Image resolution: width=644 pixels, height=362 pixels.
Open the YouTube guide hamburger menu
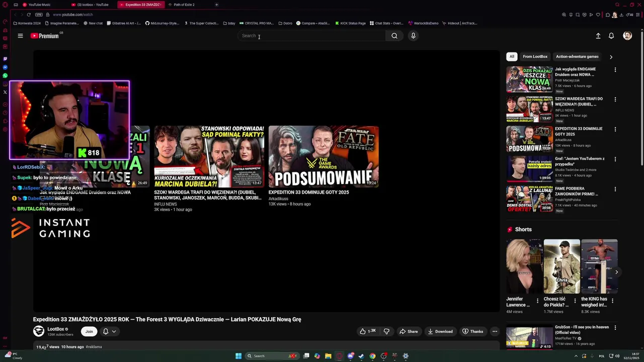click(x=20, y=36)
